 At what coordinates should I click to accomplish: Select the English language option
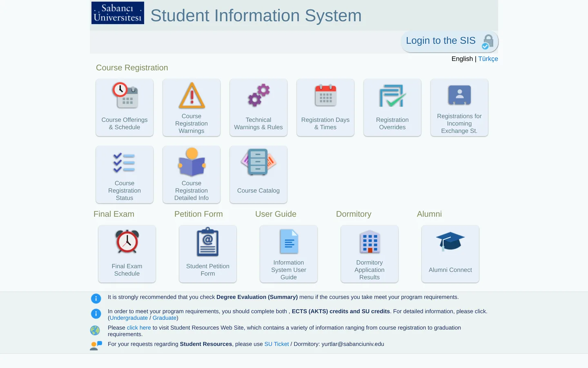(x=462, y=59)
